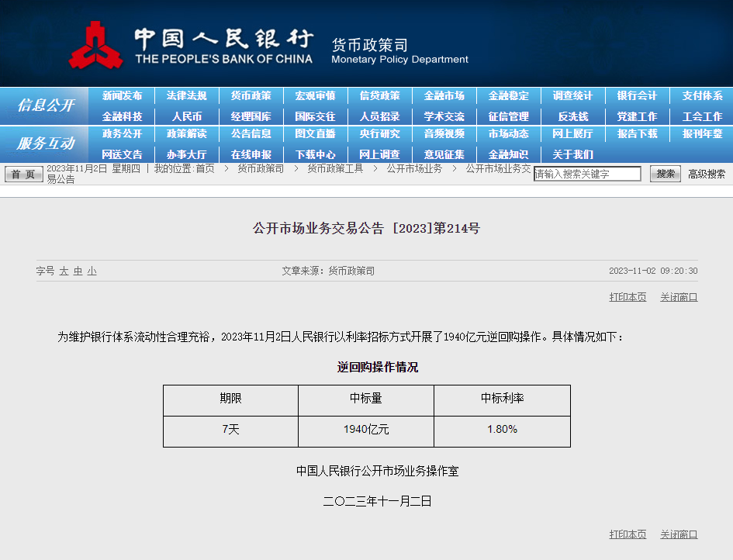Select the 1.80% rate cell
Image resolution: width=733 pixels, height=560 pixels.
(502, 431)
